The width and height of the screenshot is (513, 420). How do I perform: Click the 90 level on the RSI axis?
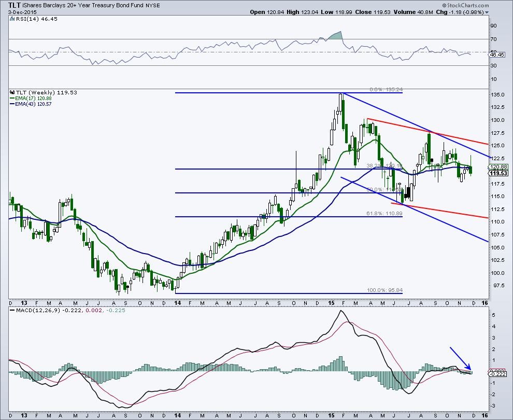(x=494, y=25)
